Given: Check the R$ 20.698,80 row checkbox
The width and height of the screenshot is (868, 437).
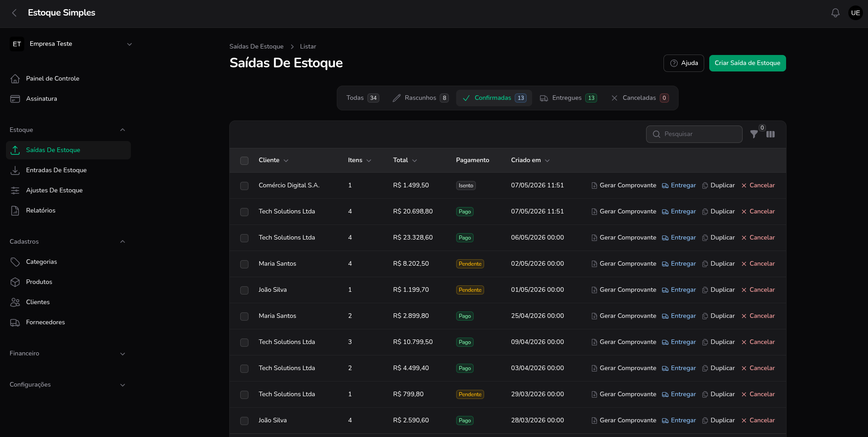Looking at the screenshot, I should pos(244,212).
